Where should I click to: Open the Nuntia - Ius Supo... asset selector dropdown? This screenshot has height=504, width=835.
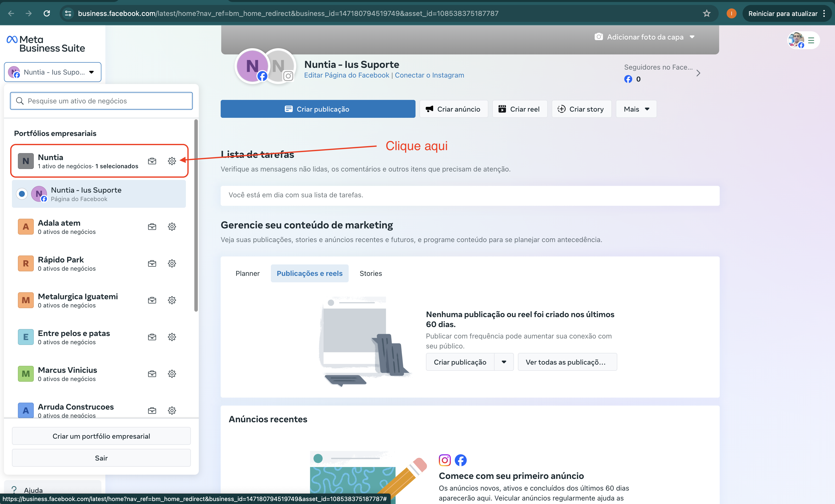(x=52, y=72)
